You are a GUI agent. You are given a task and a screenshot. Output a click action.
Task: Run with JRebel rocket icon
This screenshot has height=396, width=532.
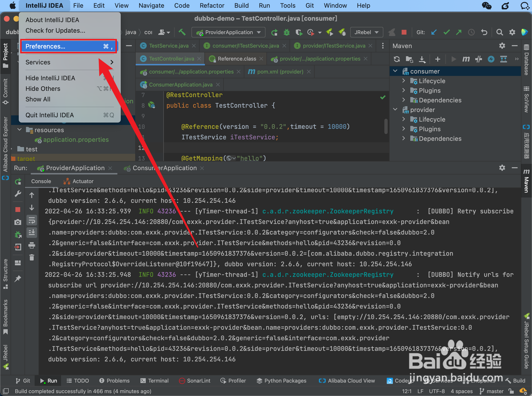329,32
